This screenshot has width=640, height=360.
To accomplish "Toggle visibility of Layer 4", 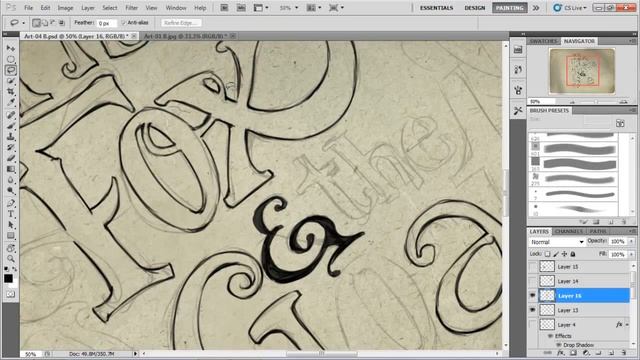I will (533, 325).
